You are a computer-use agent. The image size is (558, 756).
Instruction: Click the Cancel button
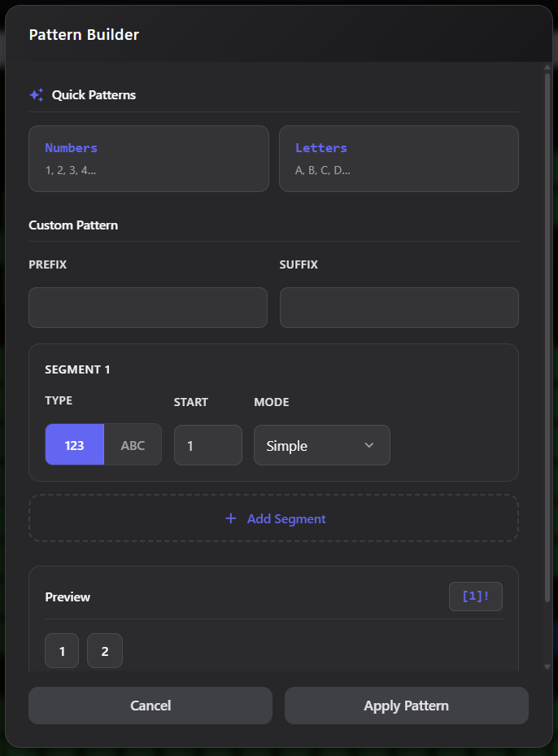click(x=150, y=706)
